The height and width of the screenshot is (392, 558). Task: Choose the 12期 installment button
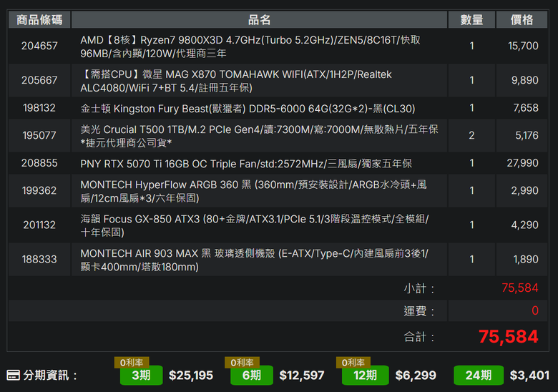[x=365, y=376]
